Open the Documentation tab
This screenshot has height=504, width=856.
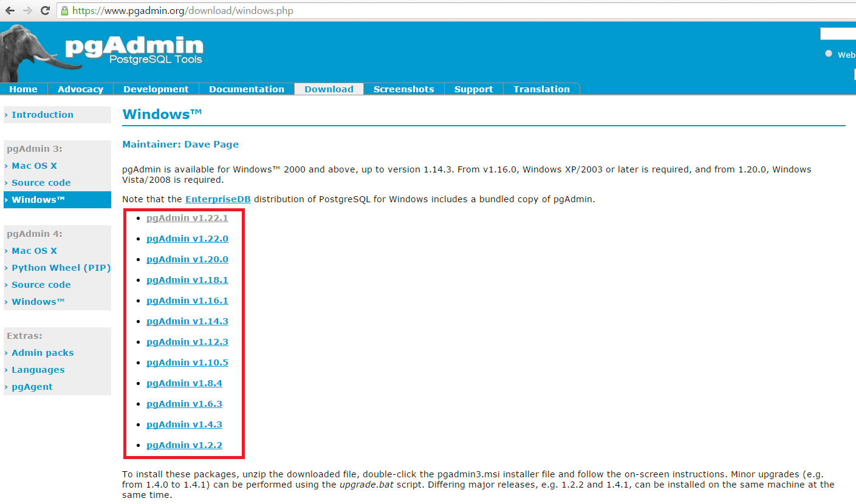[x=247, y=89]
